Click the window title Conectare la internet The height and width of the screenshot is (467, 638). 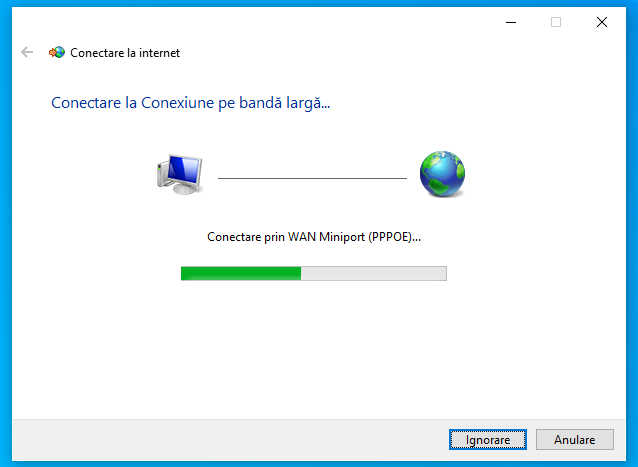125,53
